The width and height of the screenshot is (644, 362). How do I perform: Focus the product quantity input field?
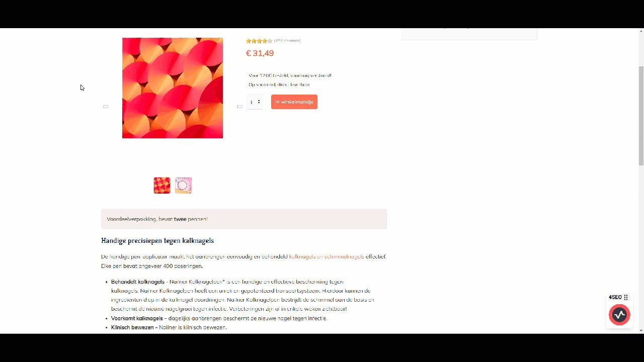[x=255, y=102]
